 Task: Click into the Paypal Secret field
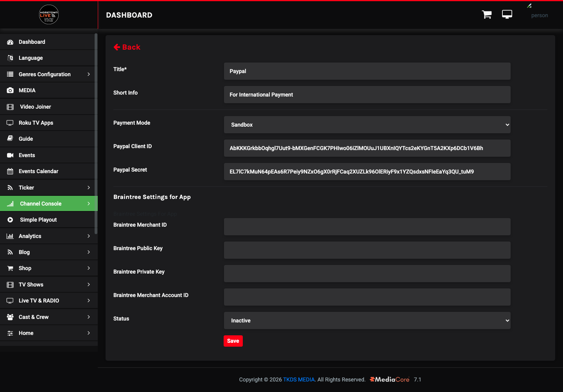tap(367, 172)
